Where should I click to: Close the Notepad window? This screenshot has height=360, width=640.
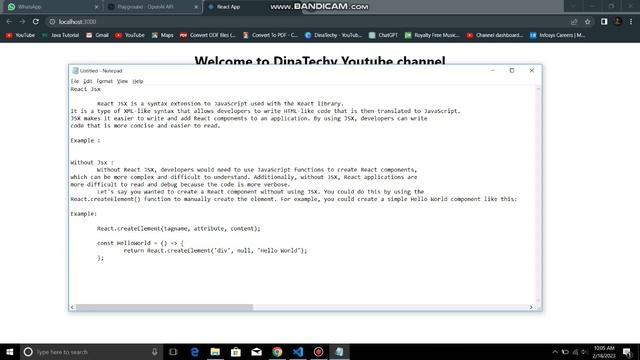531,71
